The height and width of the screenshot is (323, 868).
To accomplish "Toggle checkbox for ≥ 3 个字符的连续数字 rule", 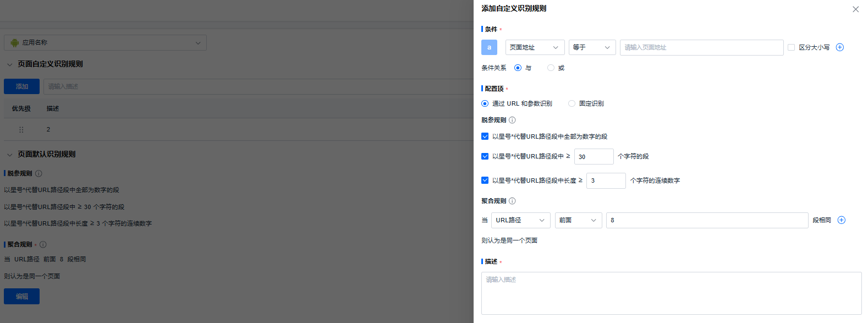I will [x=485, y=180].
